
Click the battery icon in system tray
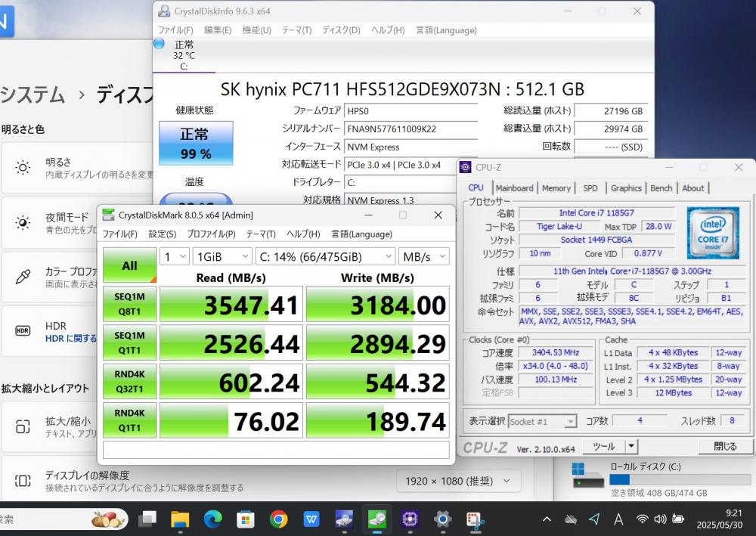click(x=678, y=519)
